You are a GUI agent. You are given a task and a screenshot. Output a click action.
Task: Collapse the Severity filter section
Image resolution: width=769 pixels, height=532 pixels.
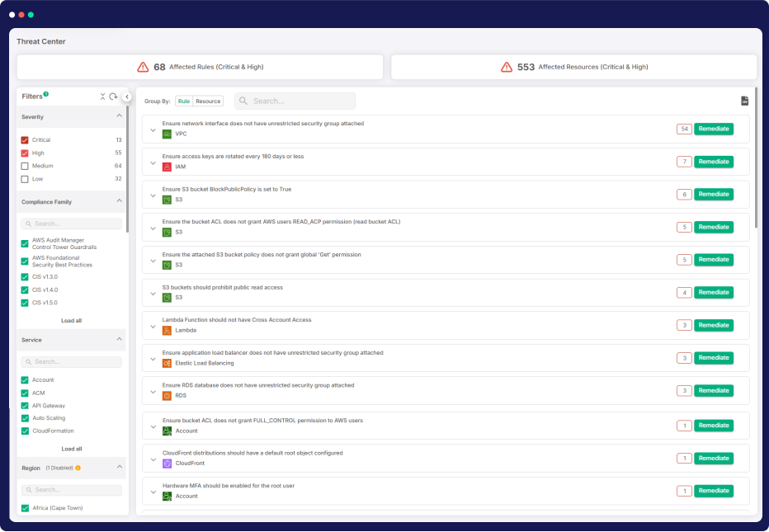point(119,116)
